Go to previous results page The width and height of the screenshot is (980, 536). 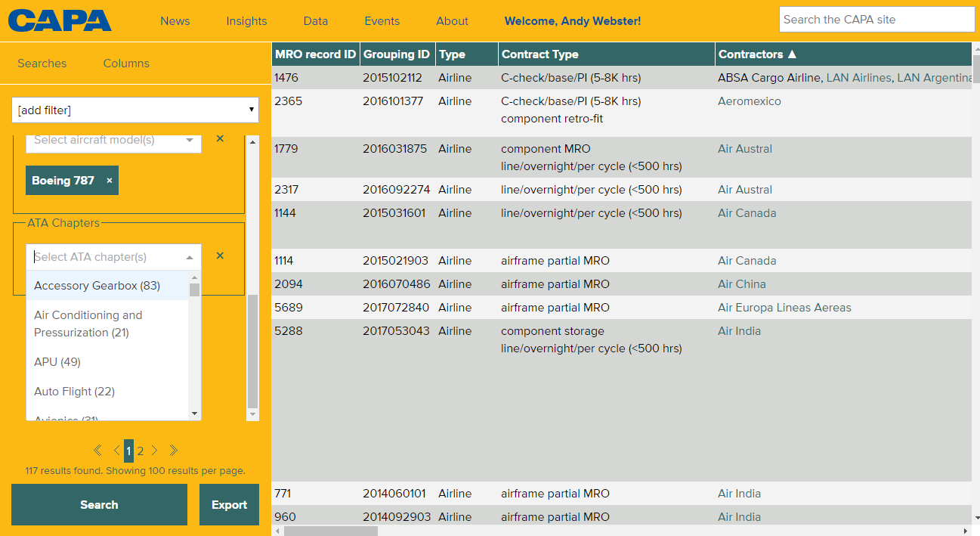[x=116, y=451]
